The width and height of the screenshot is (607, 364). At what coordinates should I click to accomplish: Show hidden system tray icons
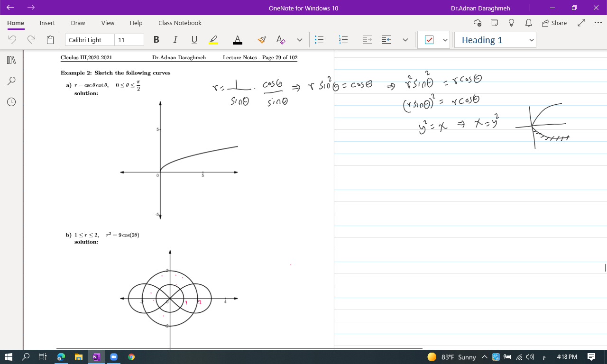[x=484, y=357]
